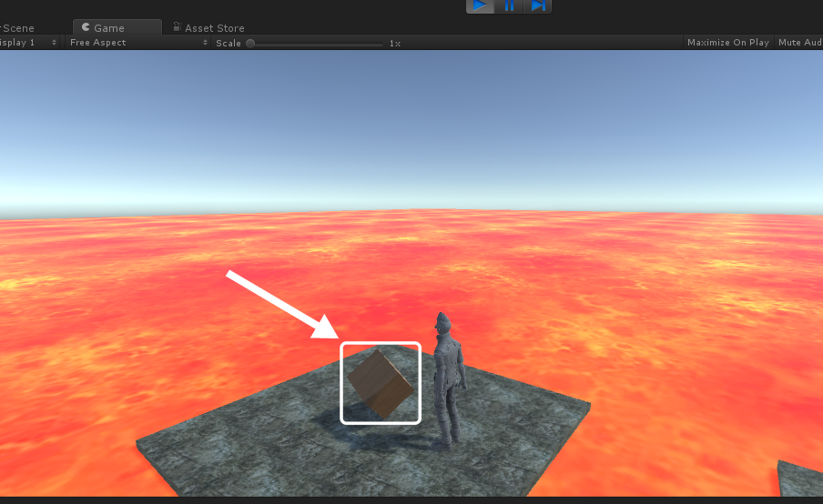Click the wooden crate in Game view
The height and width of the screenshot is (504, 823).
(381, 383)
